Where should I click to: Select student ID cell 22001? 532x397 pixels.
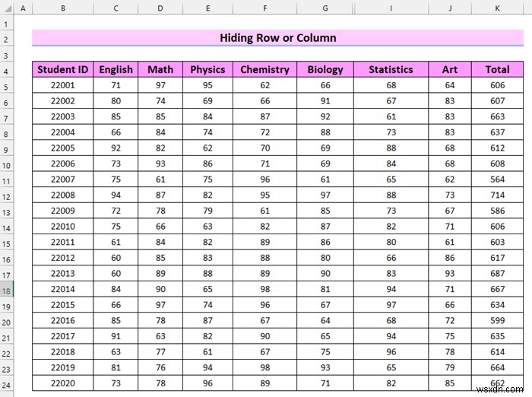pyautogui.click(x=63, y=85)
